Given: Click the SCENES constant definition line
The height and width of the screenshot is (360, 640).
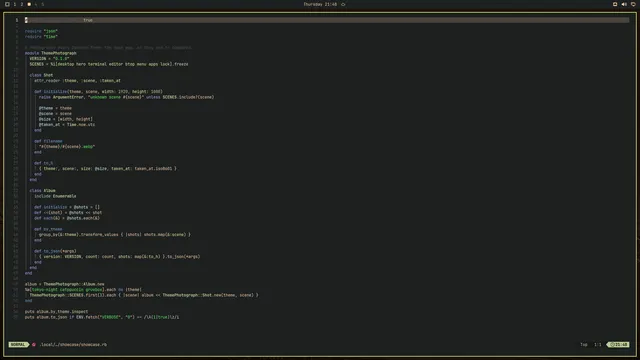Looking at the screenshot, I should (109, 64).
